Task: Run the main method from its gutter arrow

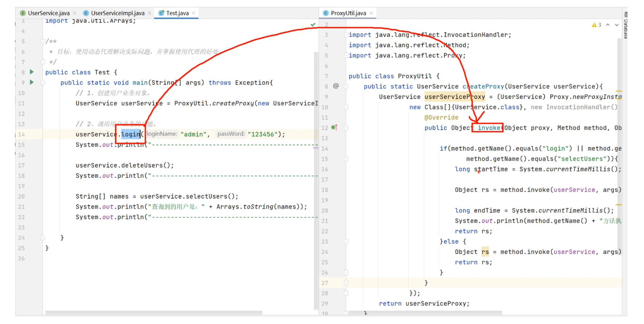Action: (32, 82)
